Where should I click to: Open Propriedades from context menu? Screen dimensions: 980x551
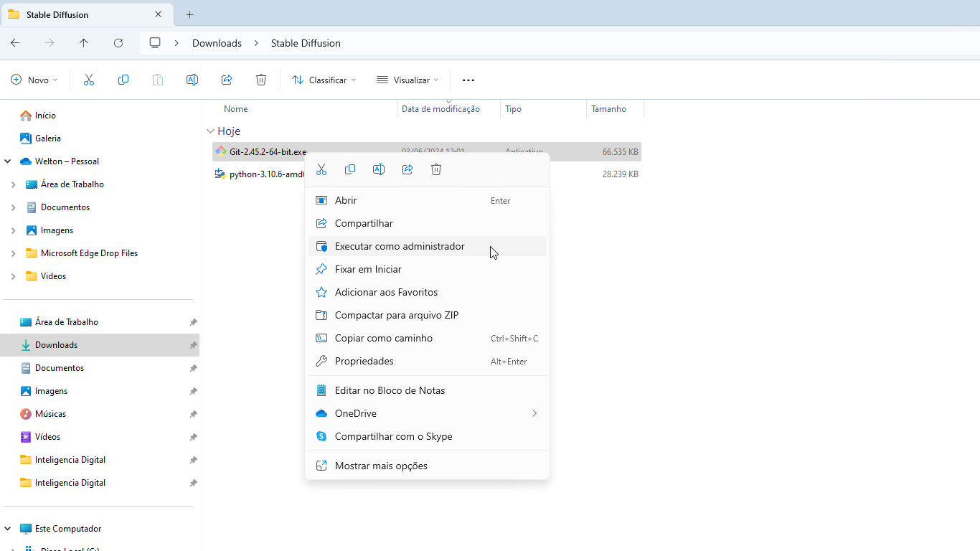pos(427,361)
